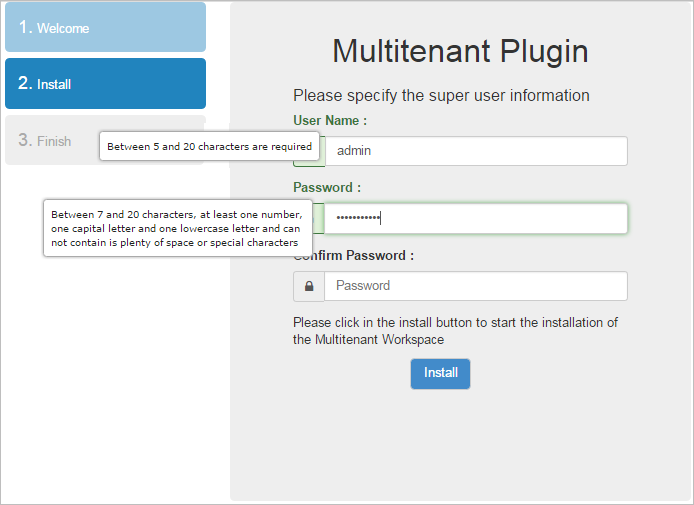
Task: Click the lock icon beside Confirm Password
Action: pos(308,286)
